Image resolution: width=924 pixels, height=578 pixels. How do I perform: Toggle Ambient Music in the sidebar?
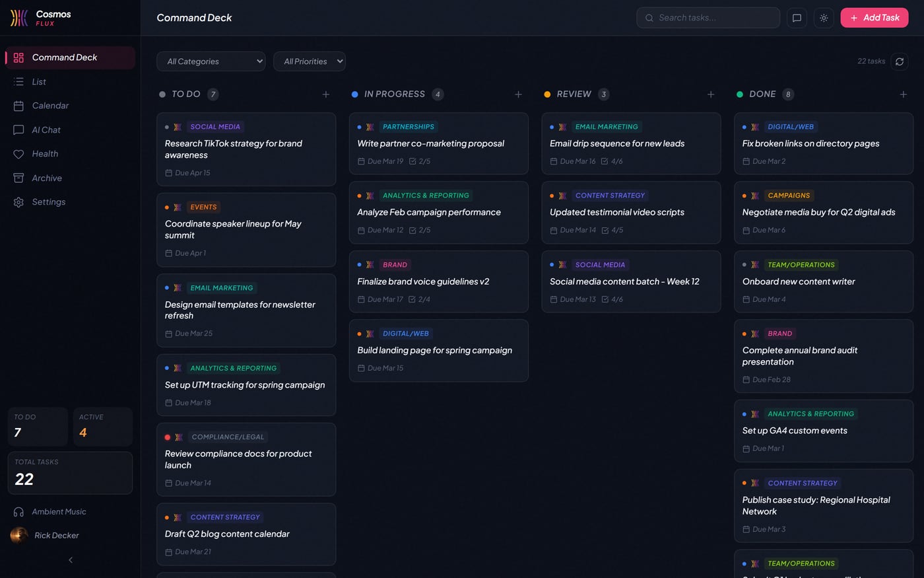[x=59, y=512]
